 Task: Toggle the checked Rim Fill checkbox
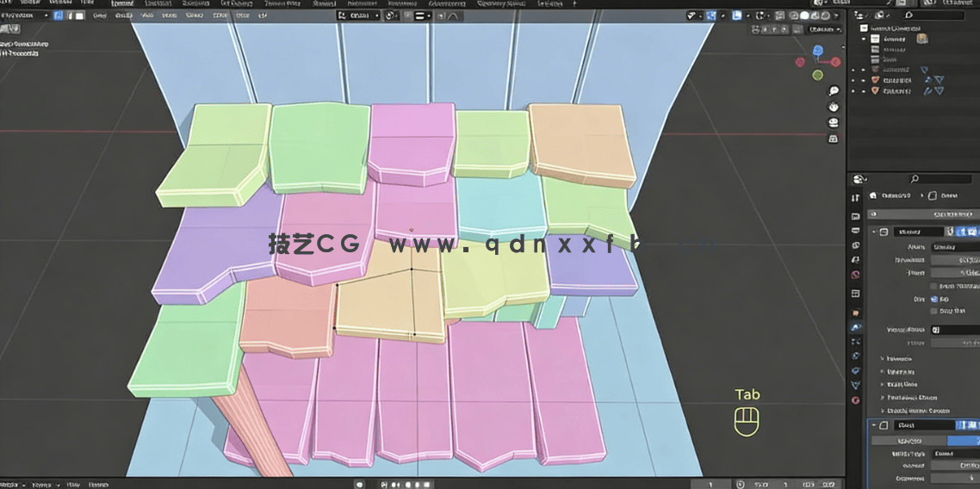(933, 299)
